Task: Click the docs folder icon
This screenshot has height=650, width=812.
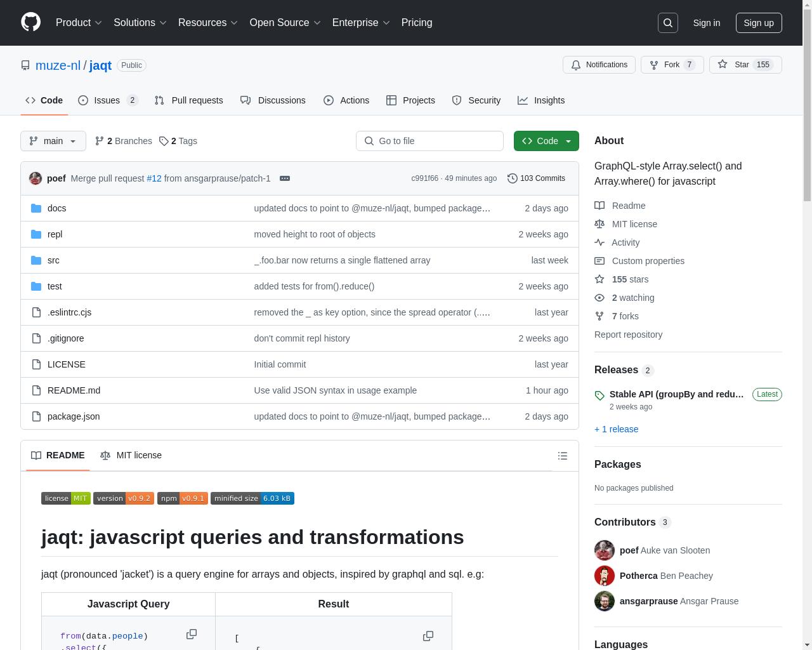Action: click(x=36, y=208)
